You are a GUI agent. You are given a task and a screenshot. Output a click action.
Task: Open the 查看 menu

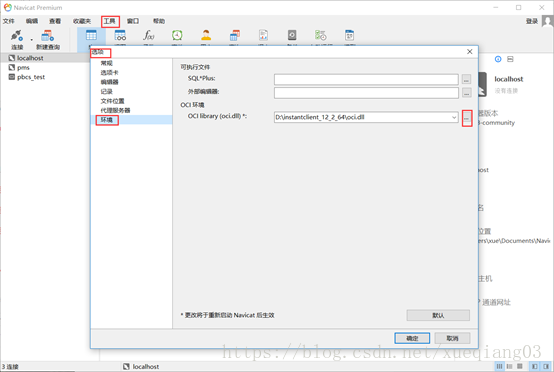tap(55, 21)
